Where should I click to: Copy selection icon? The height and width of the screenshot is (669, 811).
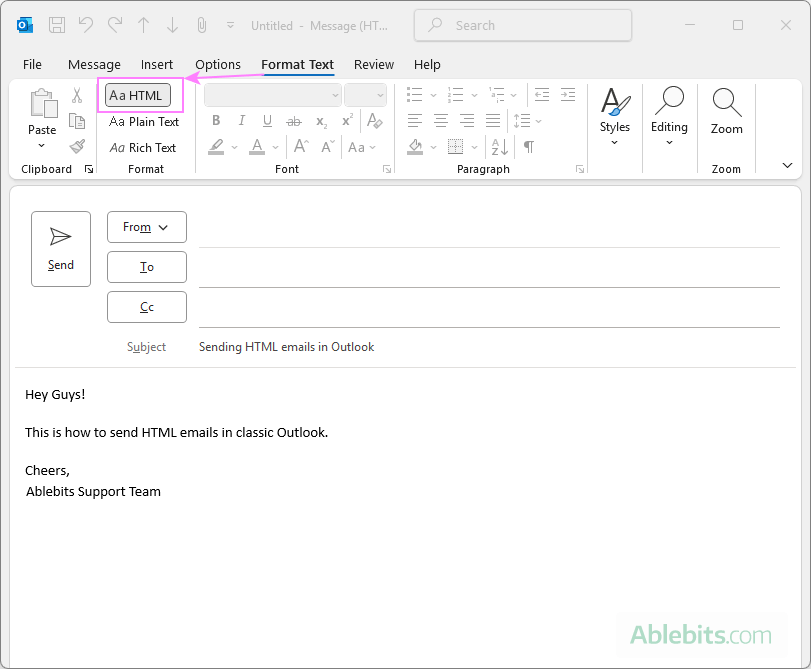(77, 121)
